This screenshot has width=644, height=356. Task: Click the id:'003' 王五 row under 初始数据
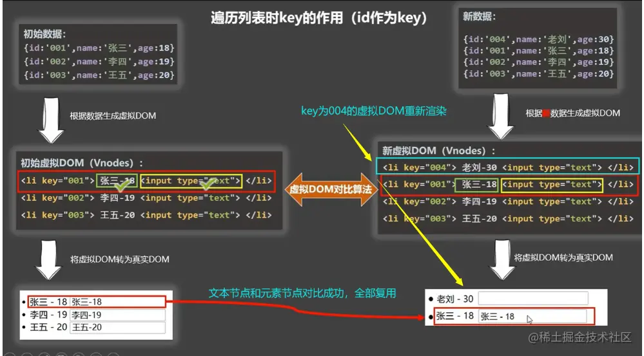point(99,75)
